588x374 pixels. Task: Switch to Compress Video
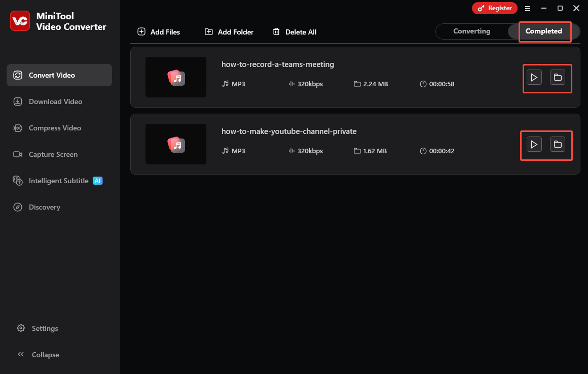coord(56,128)
